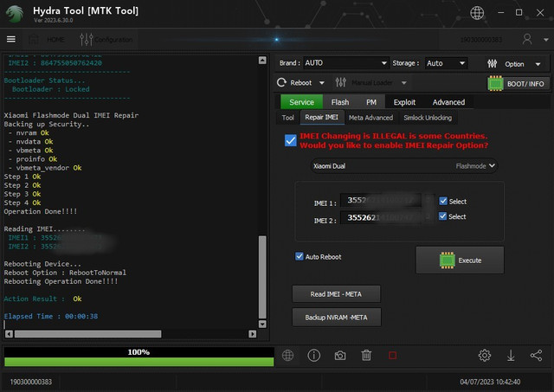This screenshot has width=554, height=392.
Task: Click the IMEI 1 input field
Action: (x=381, y=200)
